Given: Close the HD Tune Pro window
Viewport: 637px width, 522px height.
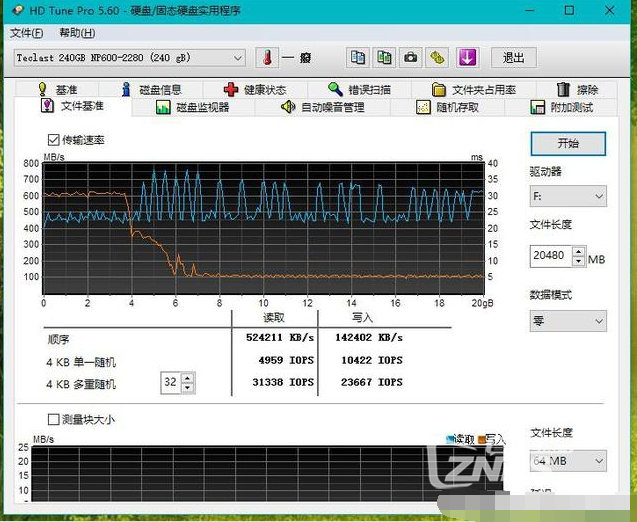Looking at the screenshot, I should tap(609, 10).
